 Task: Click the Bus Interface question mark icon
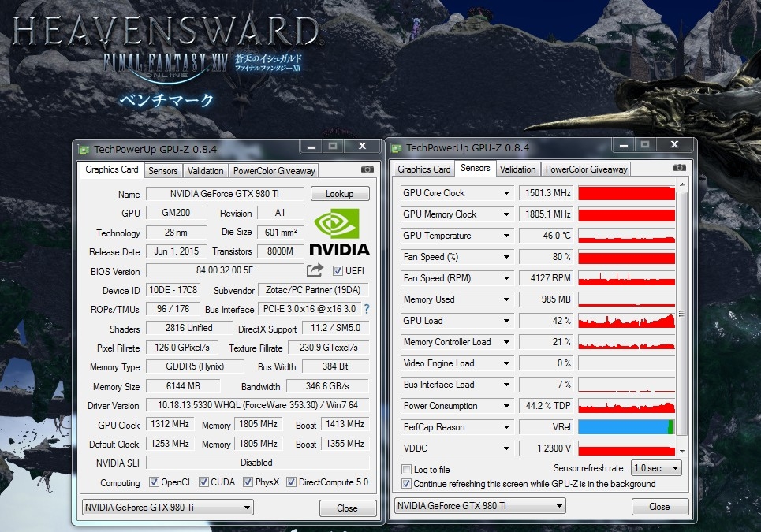(367, 308)
